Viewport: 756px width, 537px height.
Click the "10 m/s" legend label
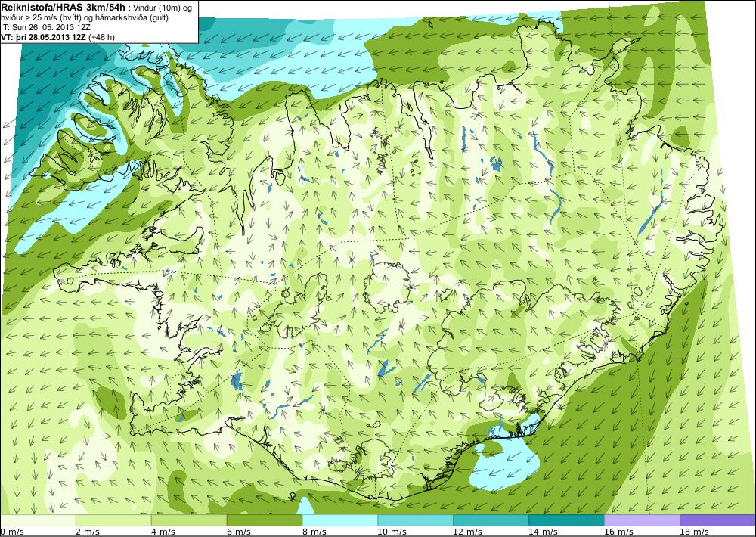point(392,532)
